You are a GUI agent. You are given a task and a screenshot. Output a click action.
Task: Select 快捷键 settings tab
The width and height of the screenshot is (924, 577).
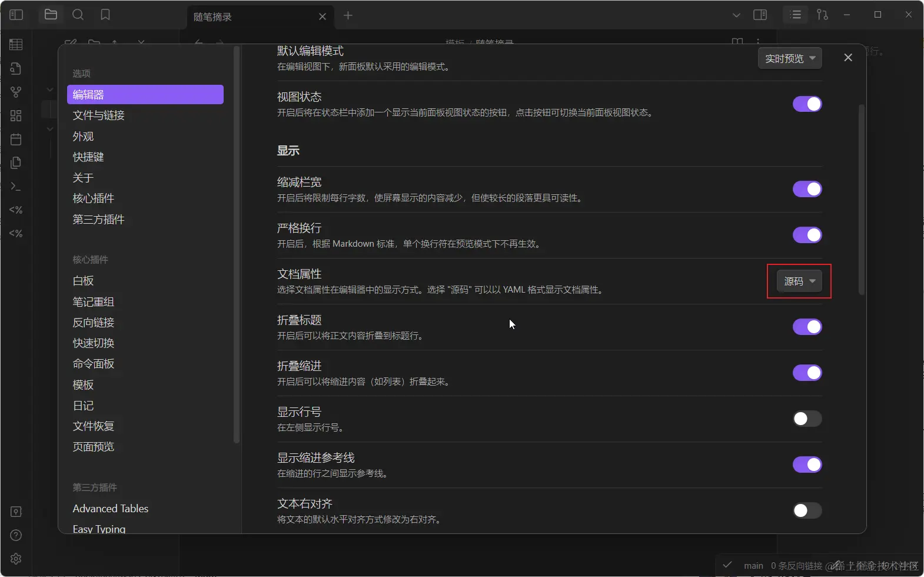tap(145, 157)
